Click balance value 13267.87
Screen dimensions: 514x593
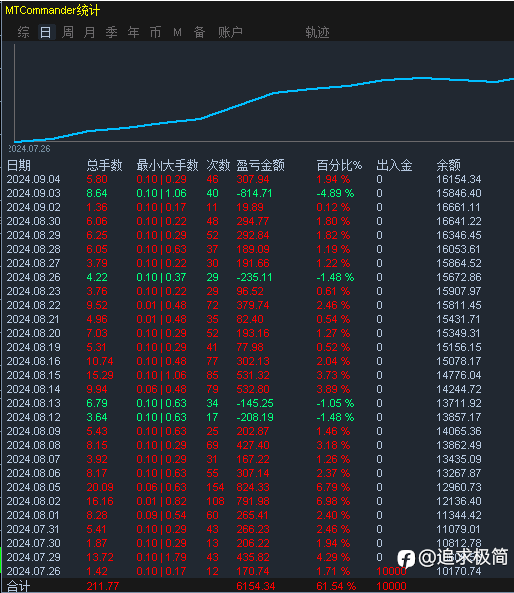[x=459, y=473]
